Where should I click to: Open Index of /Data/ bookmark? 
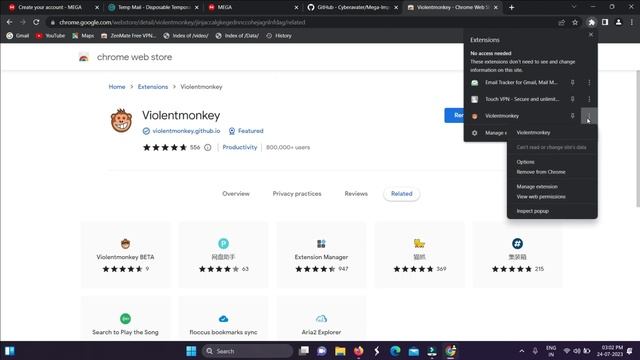pos(237,36)
